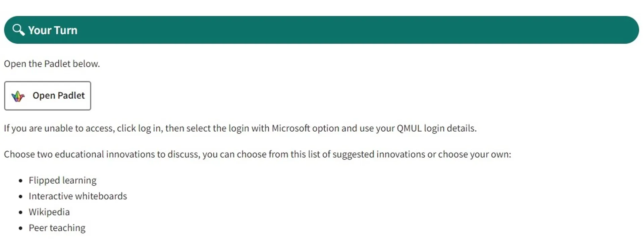Click the magnifier icon in Your Turn header
Image resolution: width=644 pixels, height=240 pixels.
(18, 30)
